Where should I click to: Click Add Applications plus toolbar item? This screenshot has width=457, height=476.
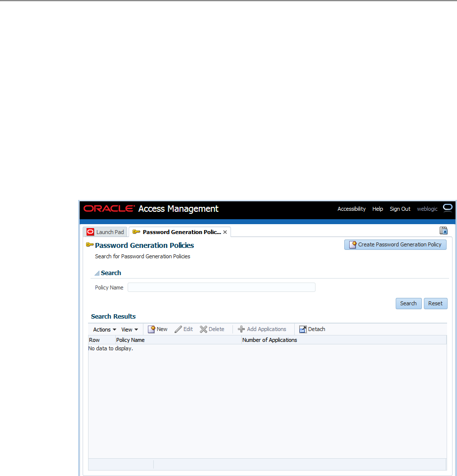point(262,330)
